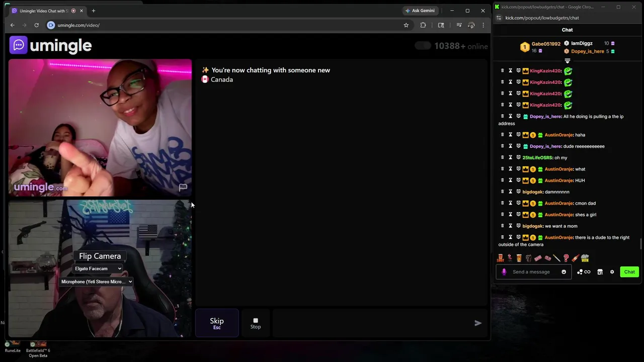Screen dimensions: 644x362
Task: Report stranger using the flag icon
Action: click(x=183, y=188)
